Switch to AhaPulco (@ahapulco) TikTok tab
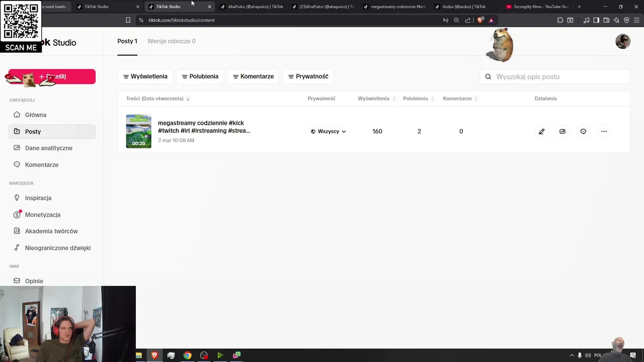 (252, 7)
